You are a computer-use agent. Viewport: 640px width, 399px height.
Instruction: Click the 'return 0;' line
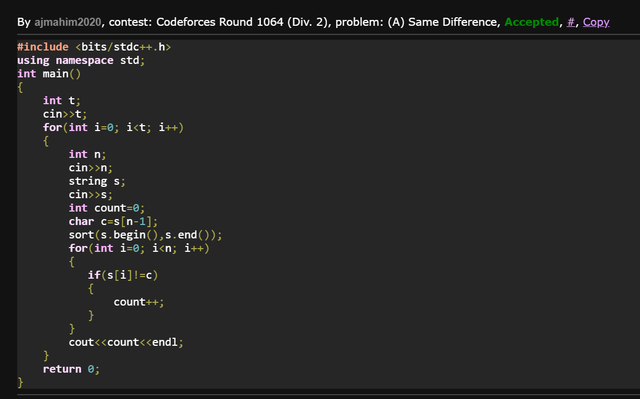click(71, 369)
